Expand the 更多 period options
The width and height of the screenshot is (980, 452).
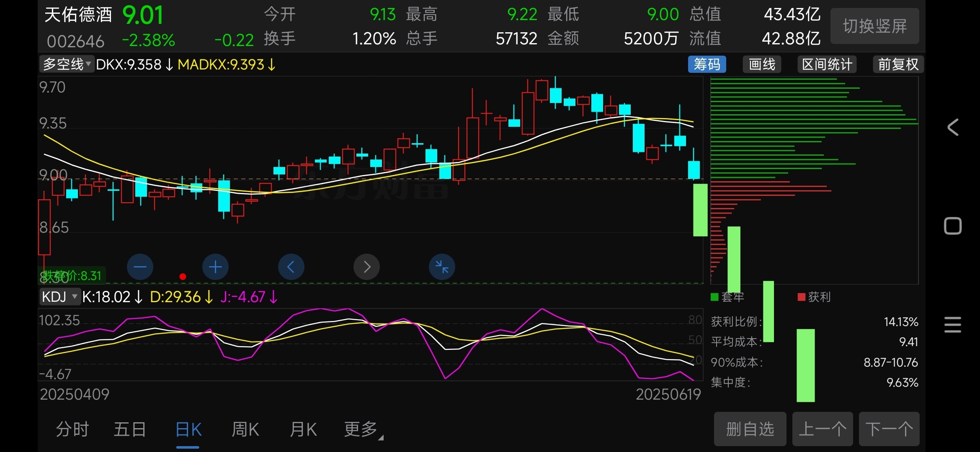363,429
